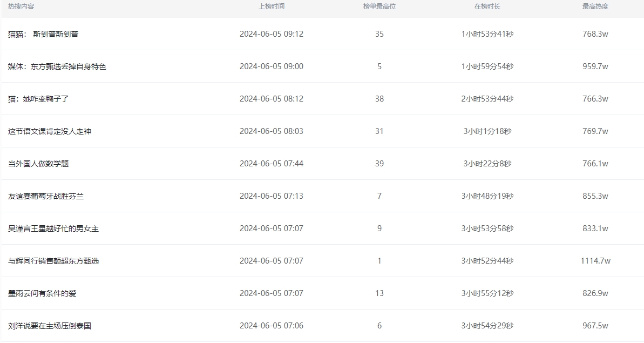Click the 07:07 time in the 吴谨言王星越 row
Viewport: 644px width, 343px height.
(272, 229)
